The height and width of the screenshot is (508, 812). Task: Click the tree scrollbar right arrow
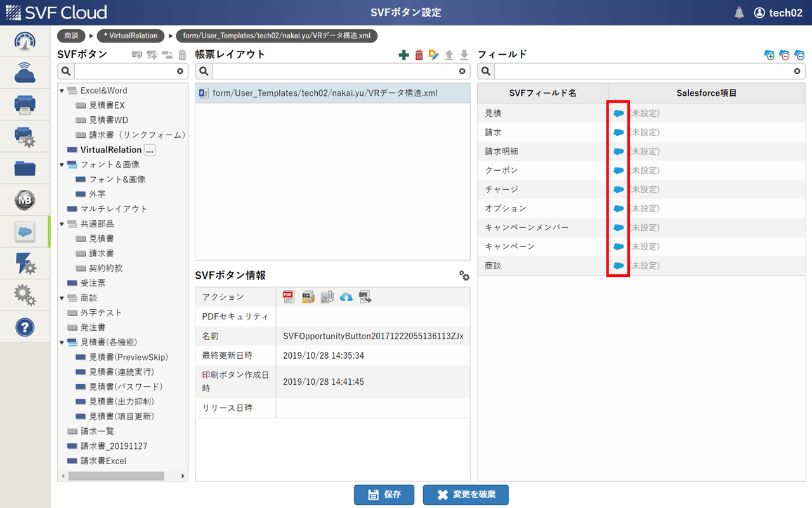tap(183, 476)
